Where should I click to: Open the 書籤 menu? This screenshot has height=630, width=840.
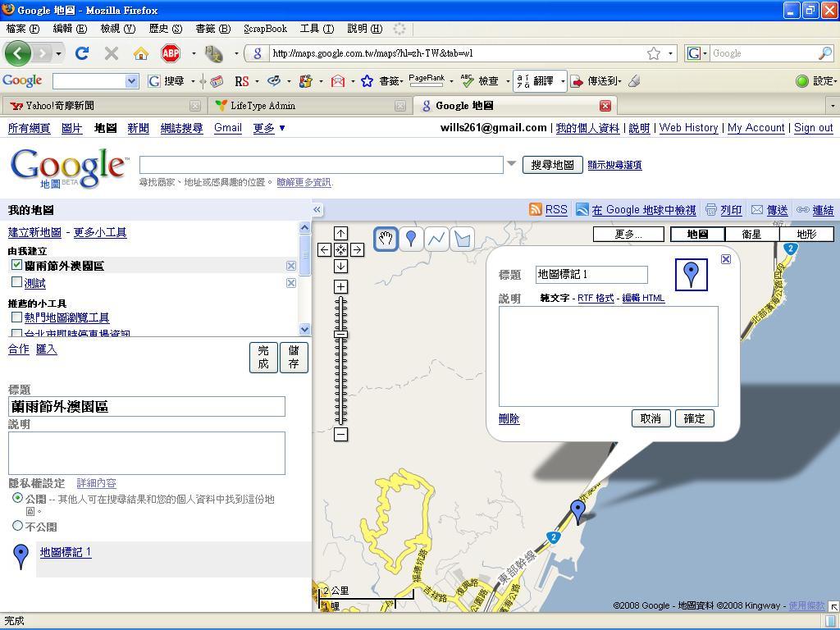[x=213, y=29]
